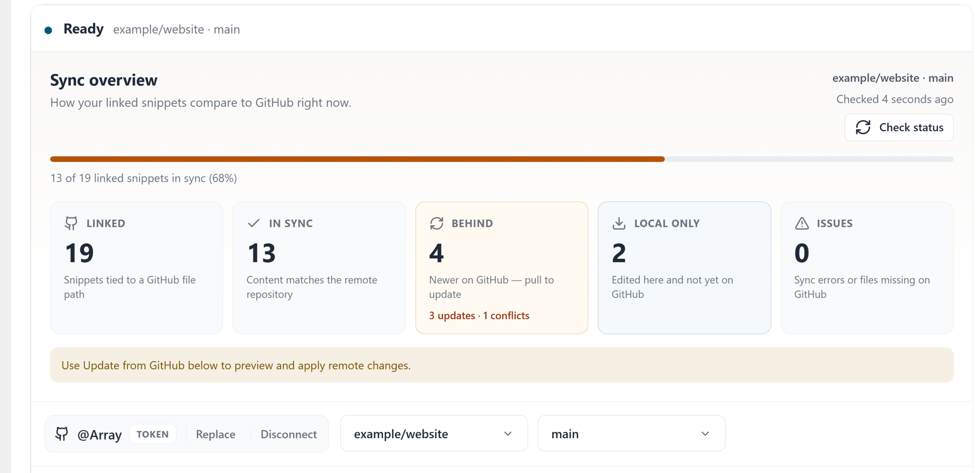Click the Sync overview heading

tap(104, 80)
